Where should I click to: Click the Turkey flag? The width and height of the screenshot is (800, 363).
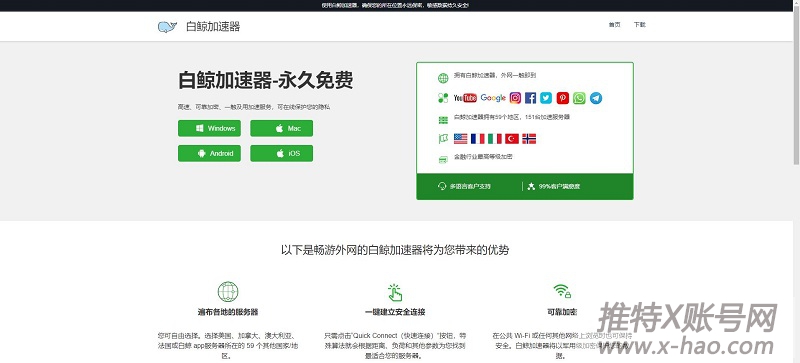(x=512, y=138)
